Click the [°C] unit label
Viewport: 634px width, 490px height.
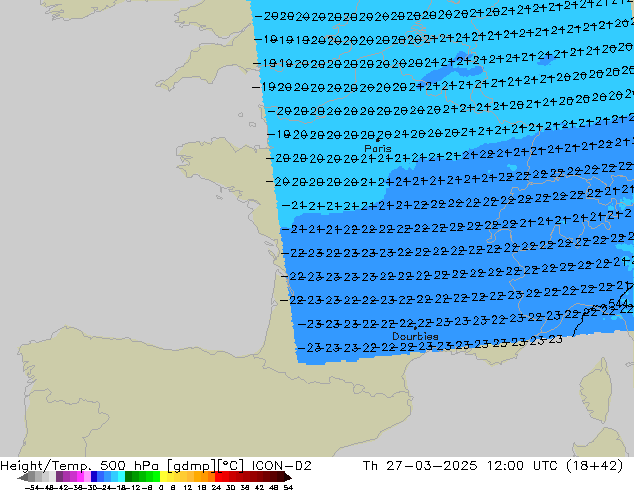coord(231,466)
